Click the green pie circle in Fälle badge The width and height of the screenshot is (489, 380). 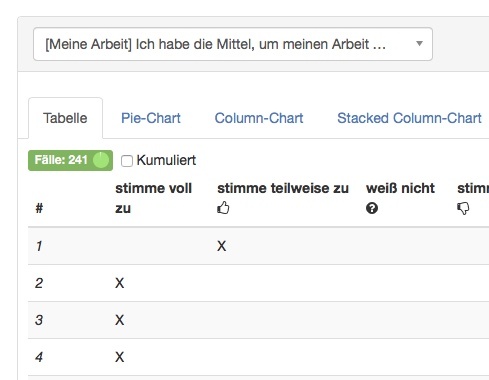coord(101,160)
